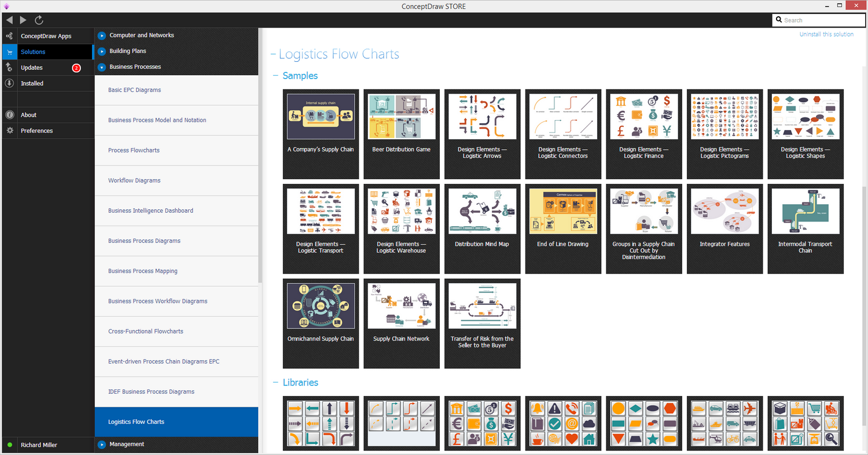This screenshot has width=868, height=455.
Task: Select the Solutions cart icon
Action: coord(9,52)
